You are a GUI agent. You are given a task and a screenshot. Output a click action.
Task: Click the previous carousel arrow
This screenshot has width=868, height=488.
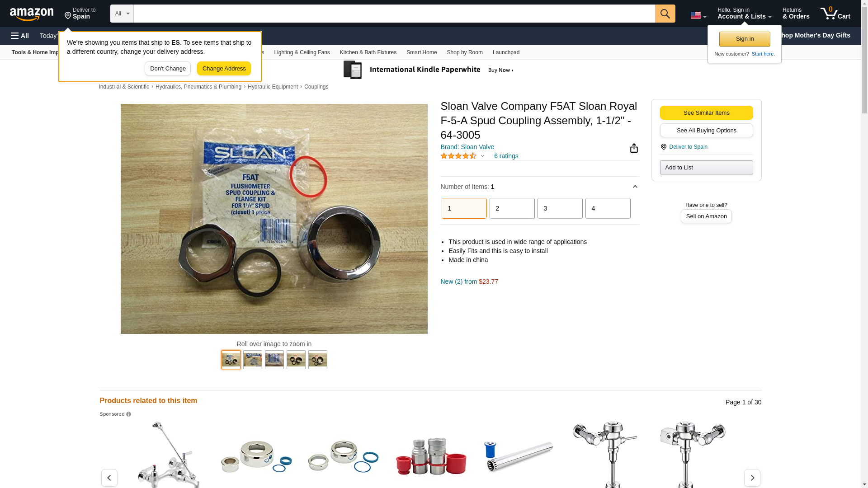[x=109, y=478]
